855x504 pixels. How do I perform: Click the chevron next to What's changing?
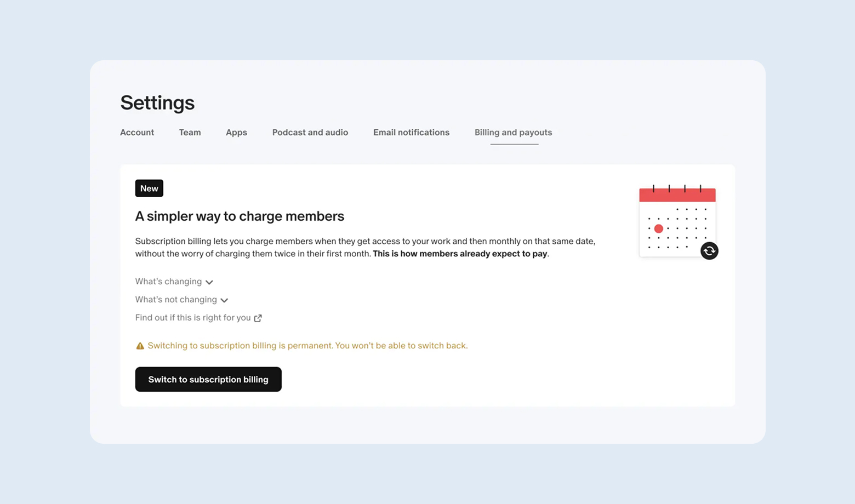(209, 282)
